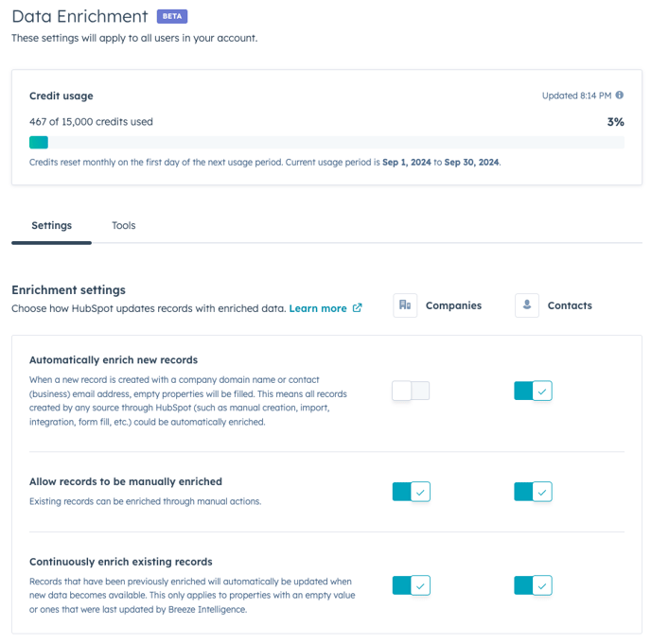The width and height of the screenshot is (651, 644).
Task: Click the Companies column label
Action: (453, 305)
